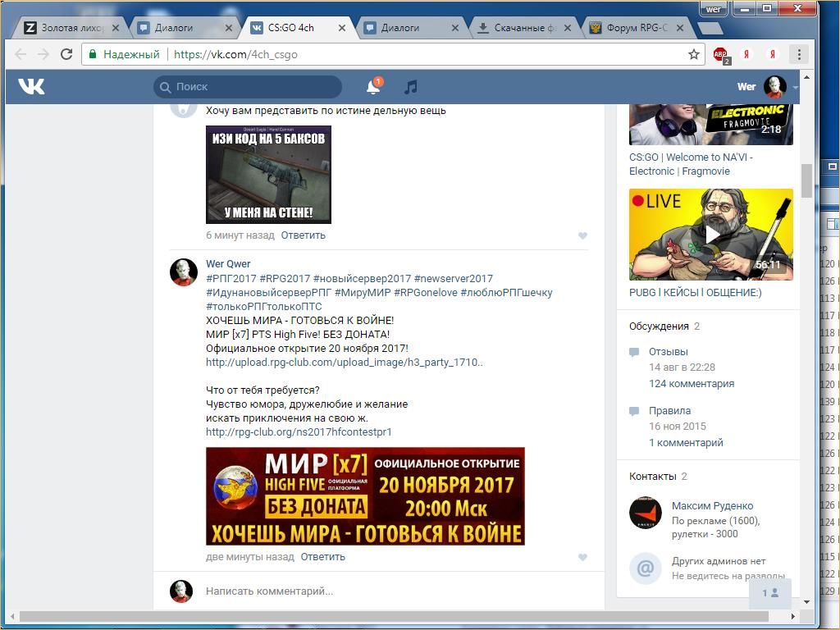
Task: Click the VK logo home icon
Action: coord(31,86)
